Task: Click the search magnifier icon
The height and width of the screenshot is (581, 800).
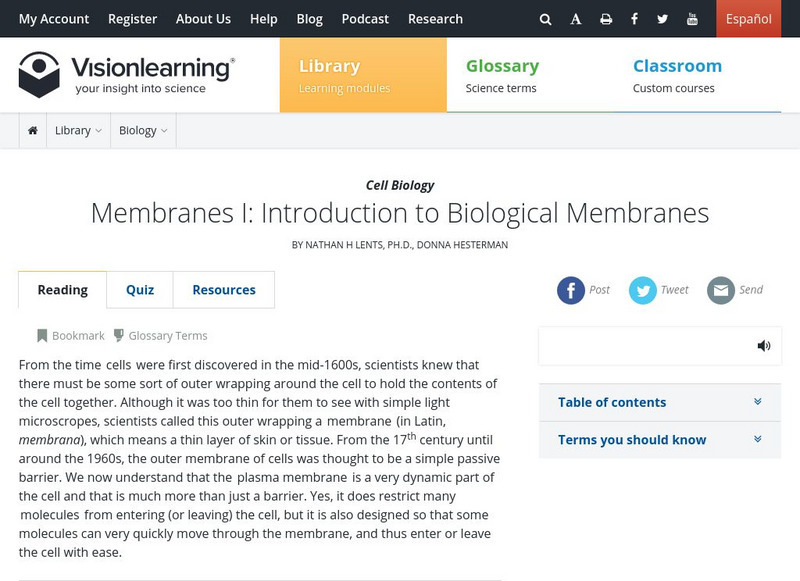Action: pyautogui.click(x=545, y=19)
